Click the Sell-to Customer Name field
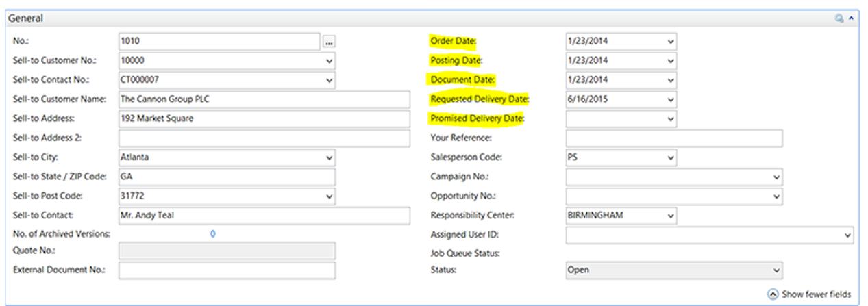Screen dimensions: 868x306 pyautogui.click(x=227, y=99)
